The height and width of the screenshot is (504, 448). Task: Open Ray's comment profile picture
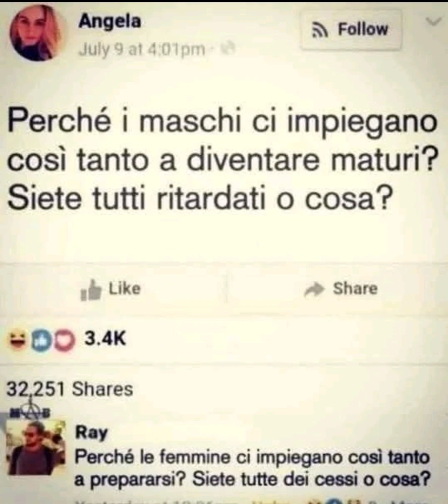coord(36,448)
